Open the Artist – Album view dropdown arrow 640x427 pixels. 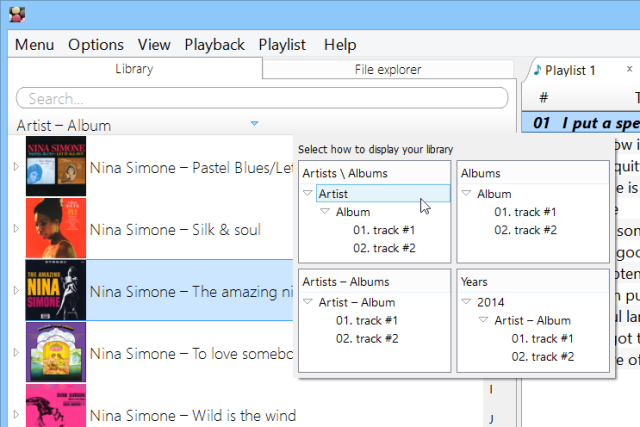254,123
